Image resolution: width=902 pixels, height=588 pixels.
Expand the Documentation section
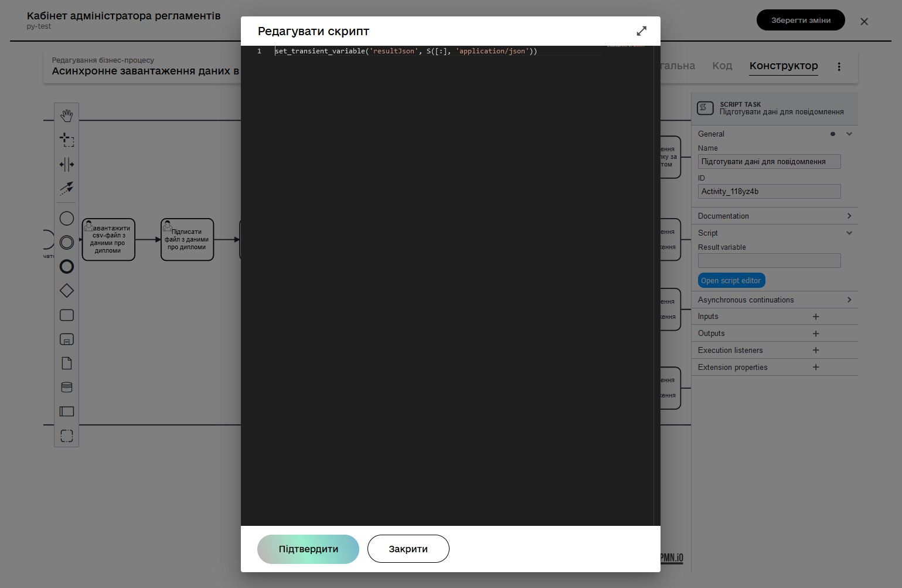coord(849,216)
